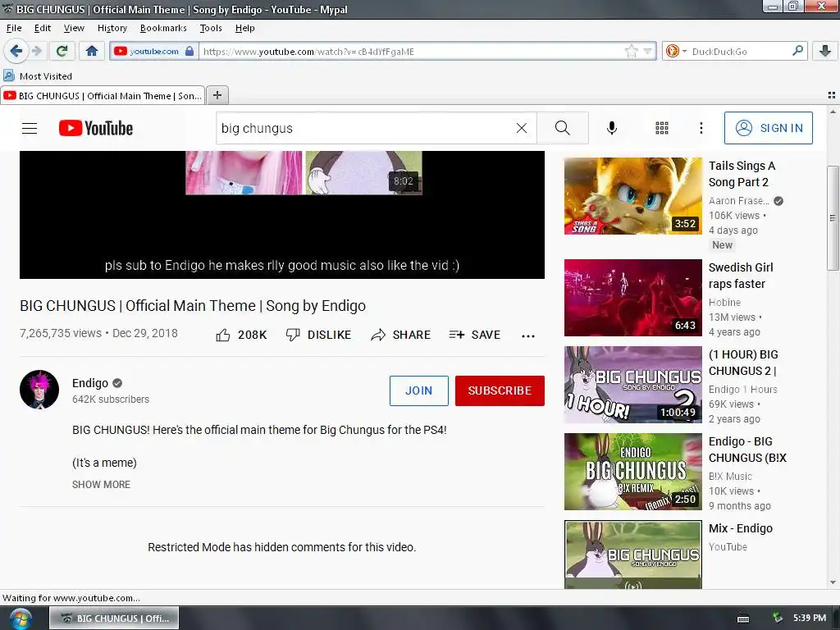This screenshot has height=630, width=840.
Task: Open the browser home page icon
Action: tap(92, 51)
